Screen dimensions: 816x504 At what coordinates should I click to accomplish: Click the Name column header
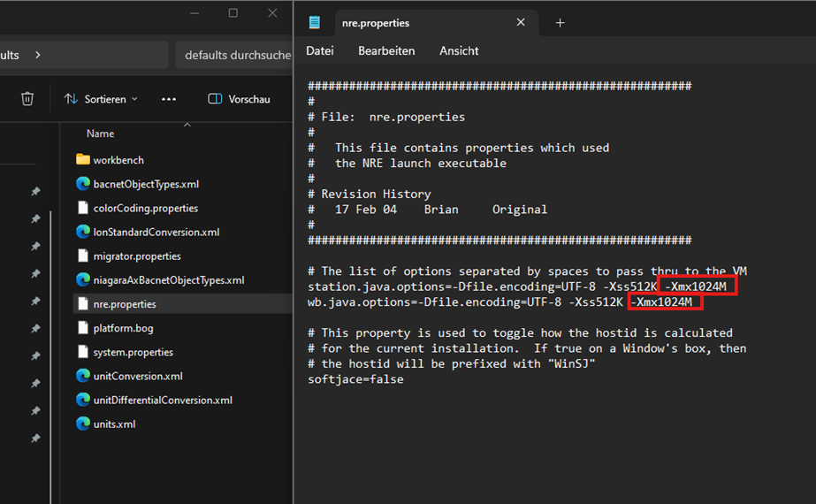pyautogui.click(x=101, y=134)
